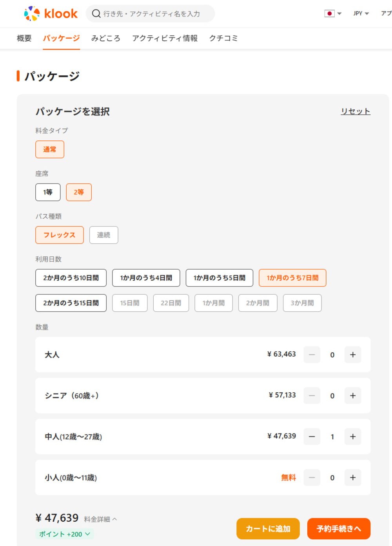Click the plus icon for 中人

(x=352, y=436)
